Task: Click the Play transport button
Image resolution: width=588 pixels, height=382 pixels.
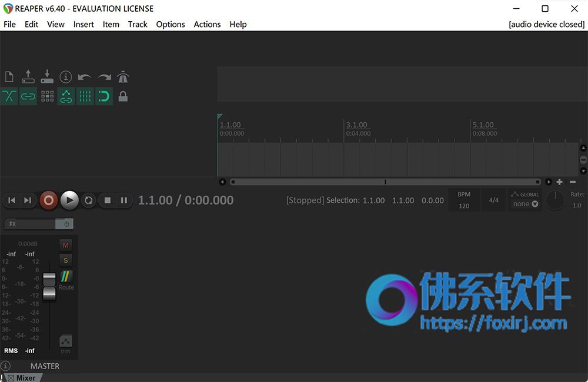Action: [x=69, y=200]
